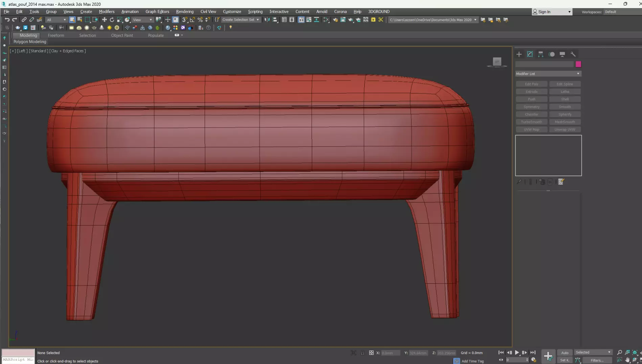Activate the Select Object tool
The height and width of the screenshot is (364, 642).
point(72,20)
